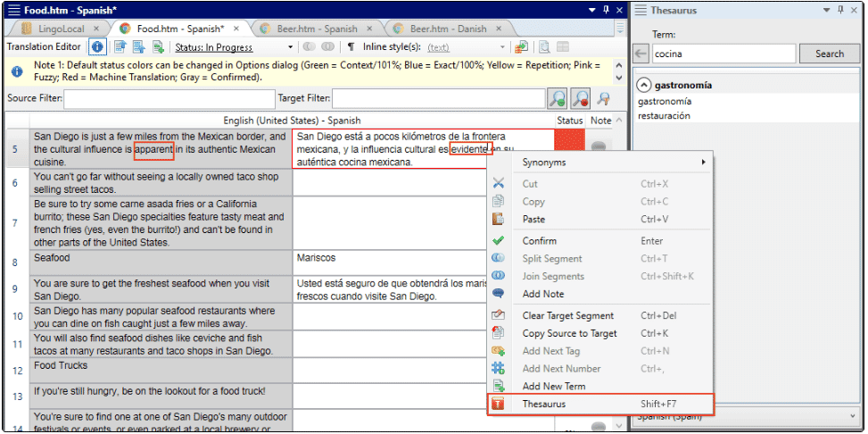The width and height of the screenshot is (868, 434).
Task: Click the filter search icon with red dot
Action: coord(581,99)
